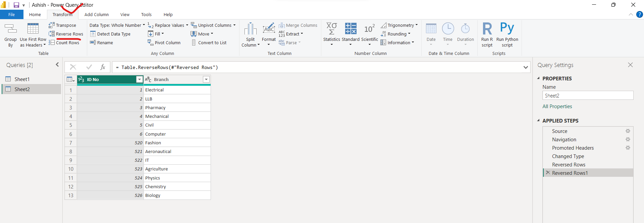Click the query Name input field
Viewport: 644px width, 223px height.
pos(588,95)
